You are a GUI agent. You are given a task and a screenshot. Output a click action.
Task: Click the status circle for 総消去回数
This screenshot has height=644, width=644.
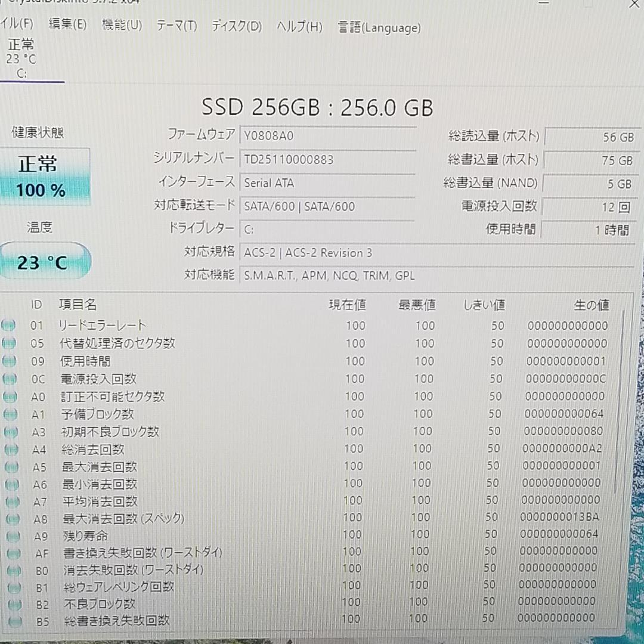tap(10, 449)
